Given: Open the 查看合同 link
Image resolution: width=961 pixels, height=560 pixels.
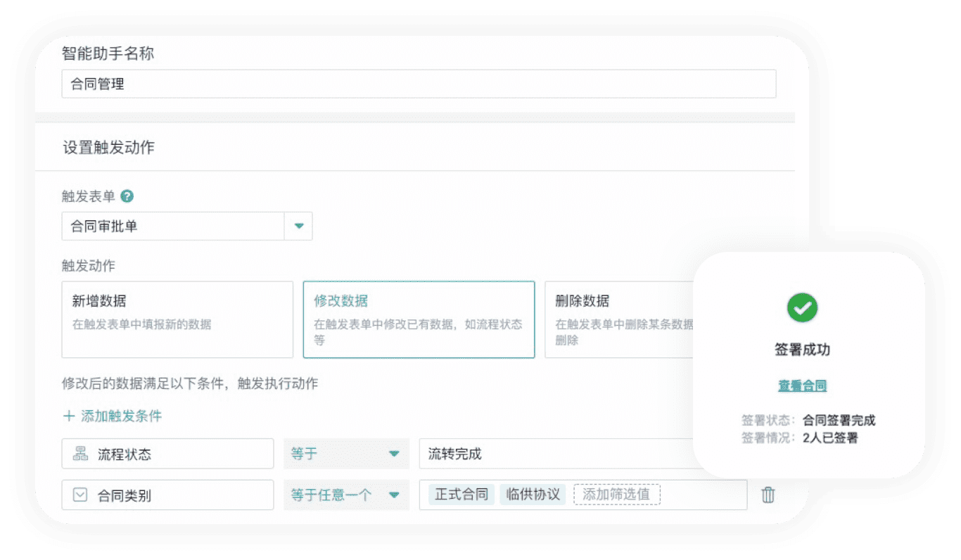Looking at the screenshot, I should tap(802, 386).
